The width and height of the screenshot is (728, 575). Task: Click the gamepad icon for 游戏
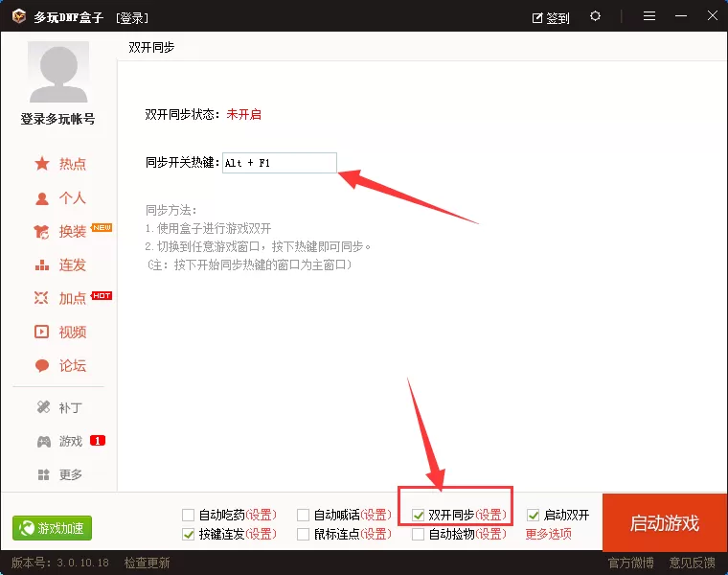tap(44, 441)
